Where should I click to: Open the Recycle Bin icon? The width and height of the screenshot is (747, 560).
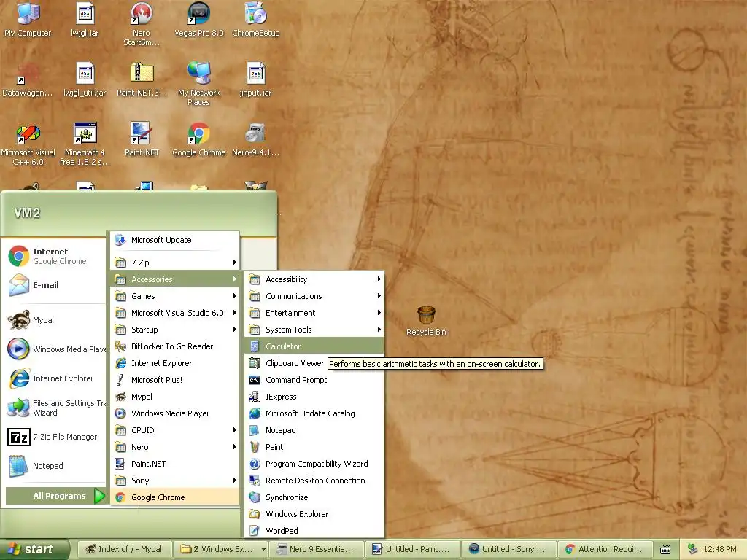(426, 322)
